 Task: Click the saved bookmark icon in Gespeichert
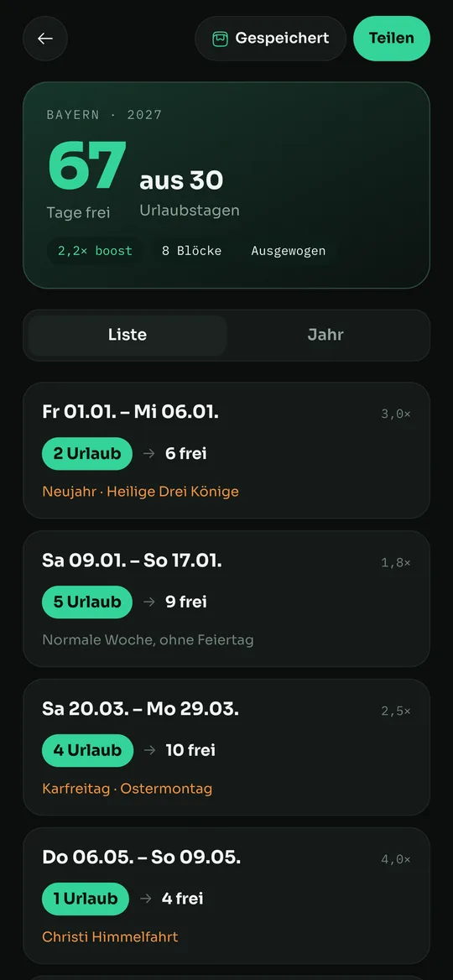220,39
